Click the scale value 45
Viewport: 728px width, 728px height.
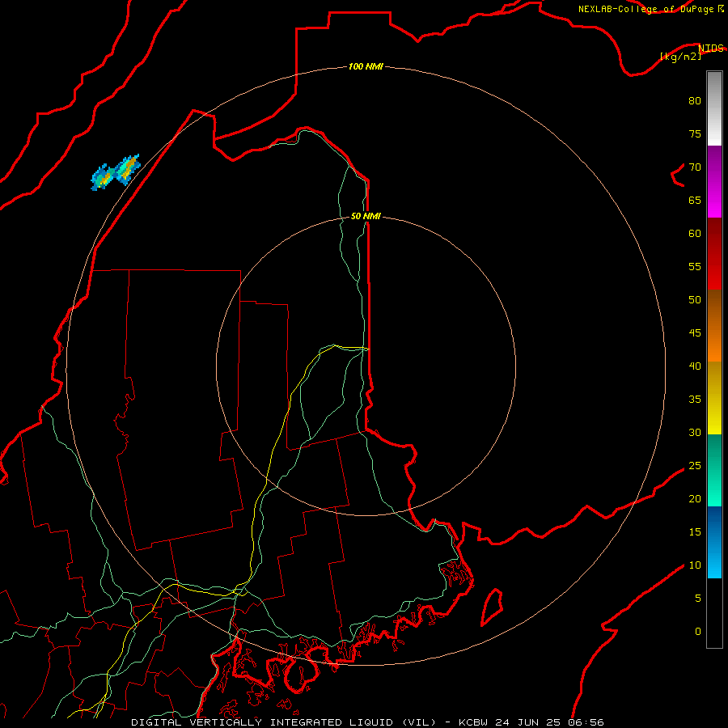click(695, 333)
